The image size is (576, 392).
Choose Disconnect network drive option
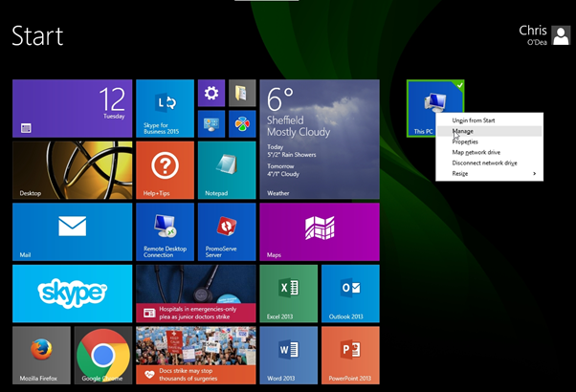[x=489, y=163]
